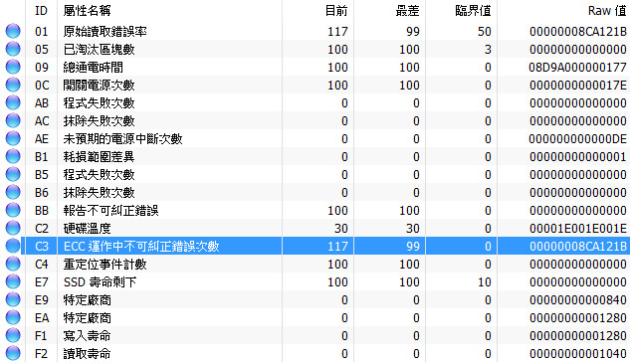Click the status orb for ID B5
The image size is (630, 364).
[x=13, y=174]
